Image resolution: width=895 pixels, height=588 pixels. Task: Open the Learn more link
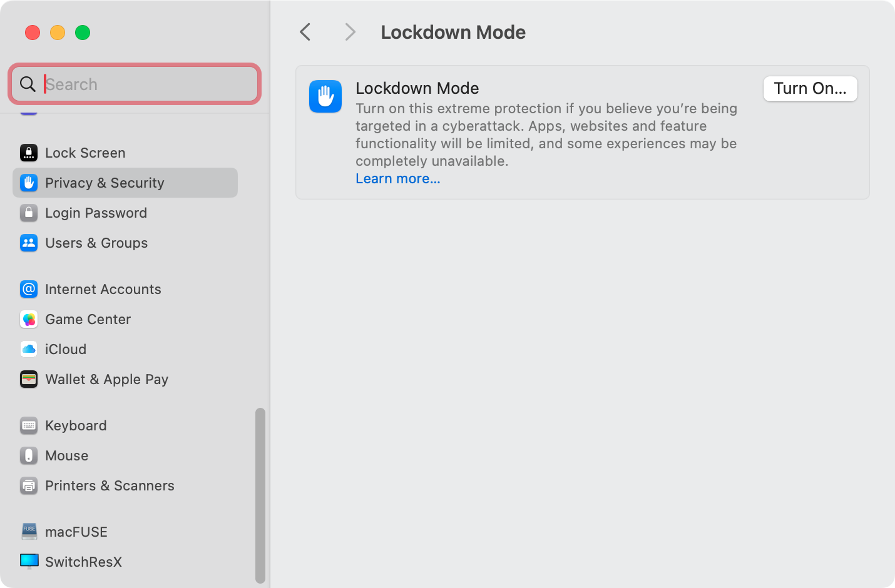click(397, 178)
